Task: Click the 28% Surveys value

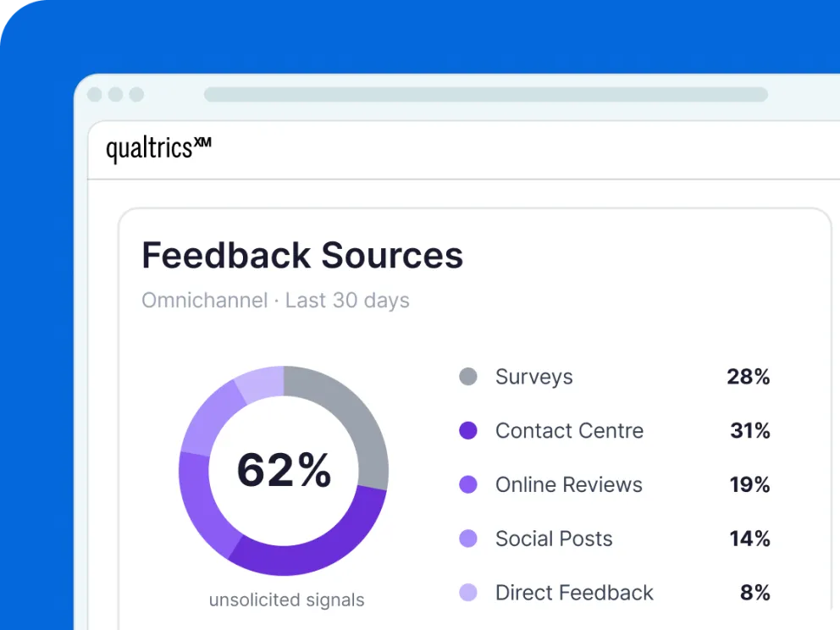Action: [x=749, y=377]
